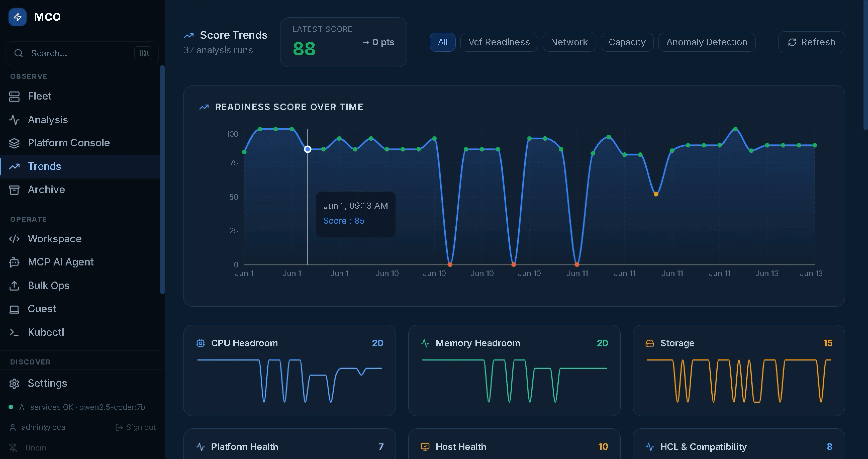Click the Fleet server icon

(14, 96)
